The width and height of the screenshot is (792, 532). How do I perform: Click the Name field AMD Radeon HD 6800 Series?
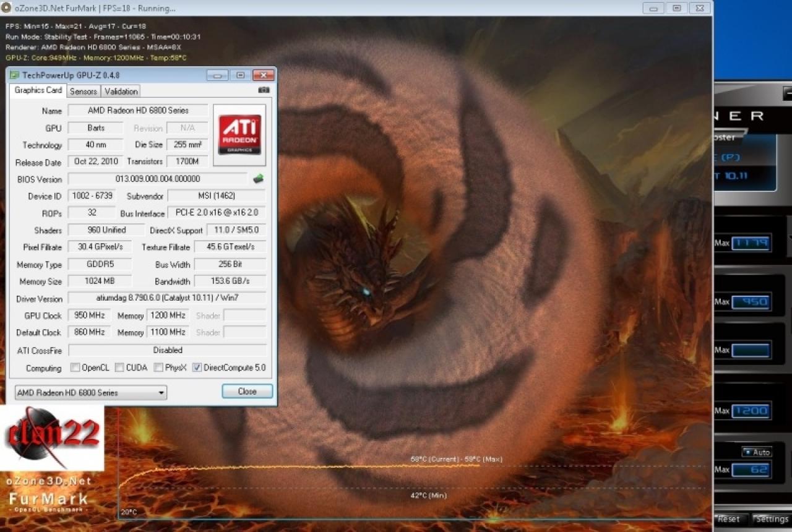(138, 111)
